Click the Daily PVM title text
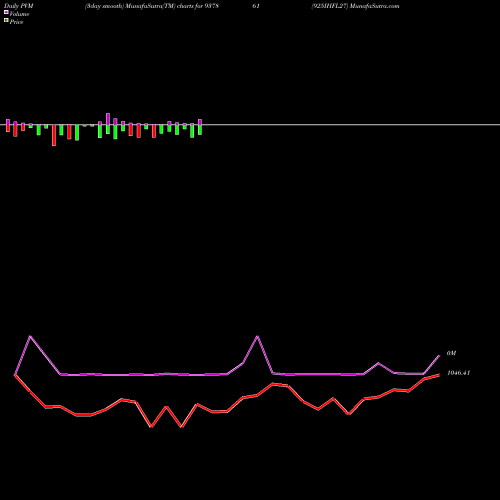This screenshot has width=500, height=500. coord(19,6)
